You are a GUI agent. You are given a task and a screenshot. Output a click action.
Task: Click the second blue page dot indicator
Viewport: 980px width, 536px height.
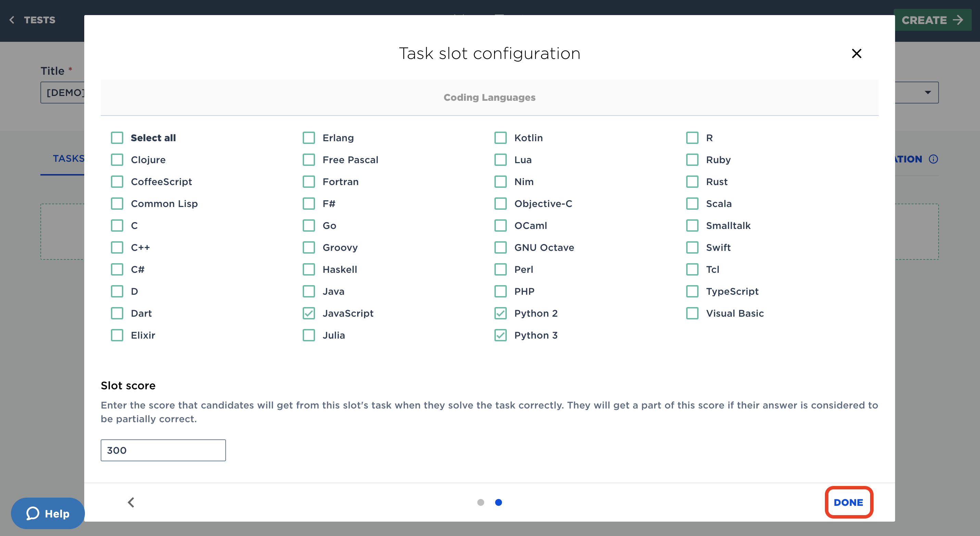pos(498,502)
